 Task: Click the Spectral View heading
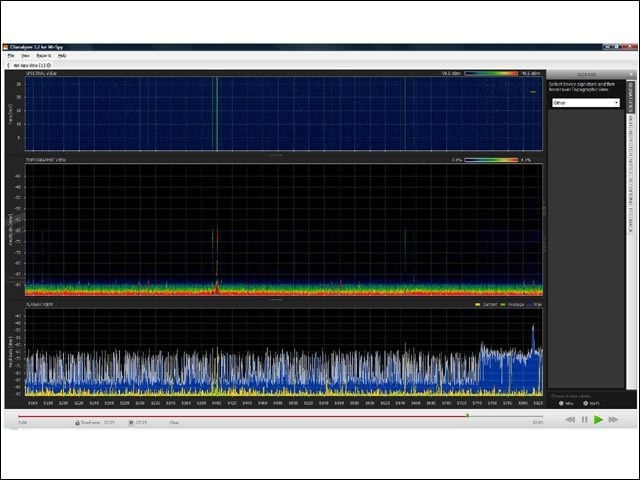click(x=41, y=73)
